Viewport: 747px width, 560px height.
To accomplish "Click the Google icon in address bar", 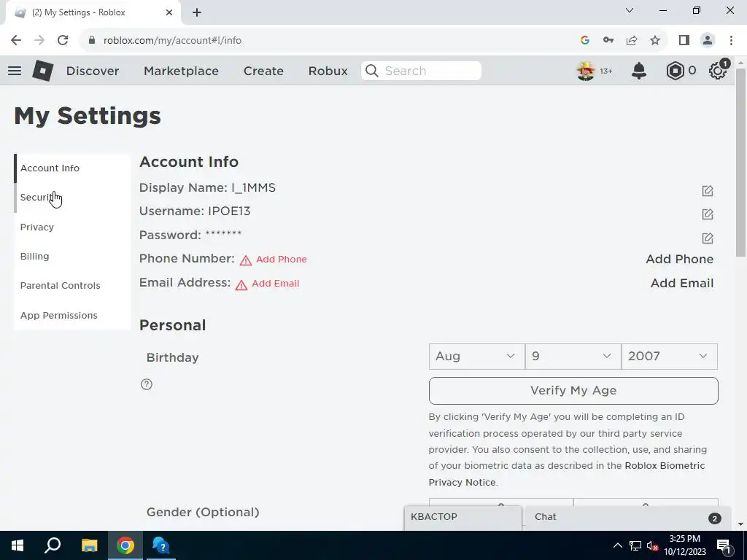I will [585, 41].
